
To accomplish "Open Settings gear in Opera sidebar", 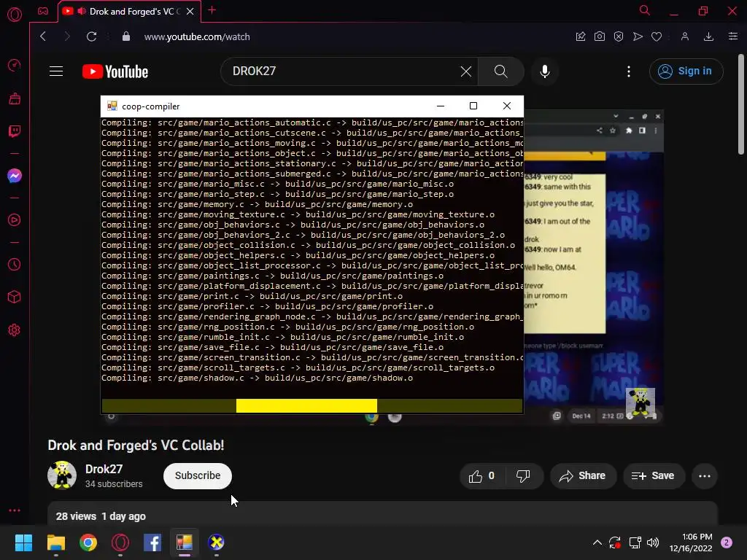I will (15, 330).
